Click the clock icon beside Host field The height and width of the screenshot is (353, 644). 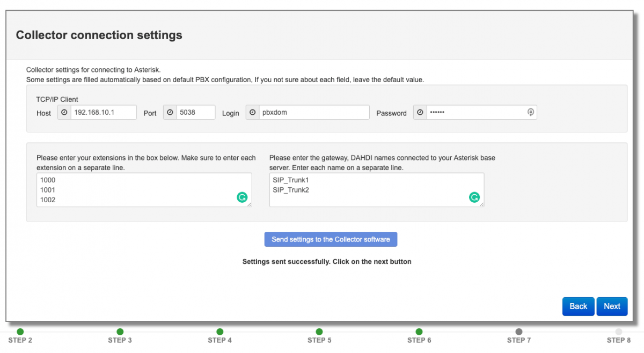[x=64, y=113]
